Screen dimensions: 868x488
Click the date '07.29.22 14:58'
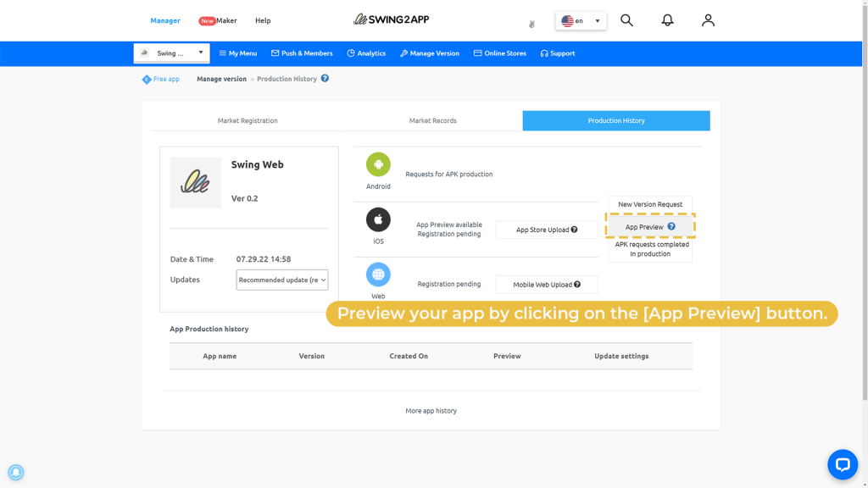pos(264,259)
